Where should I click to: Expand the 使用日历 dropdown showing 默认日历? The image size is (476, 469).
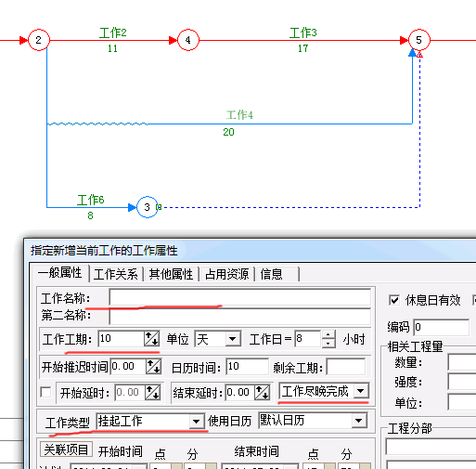coord(313,421)
